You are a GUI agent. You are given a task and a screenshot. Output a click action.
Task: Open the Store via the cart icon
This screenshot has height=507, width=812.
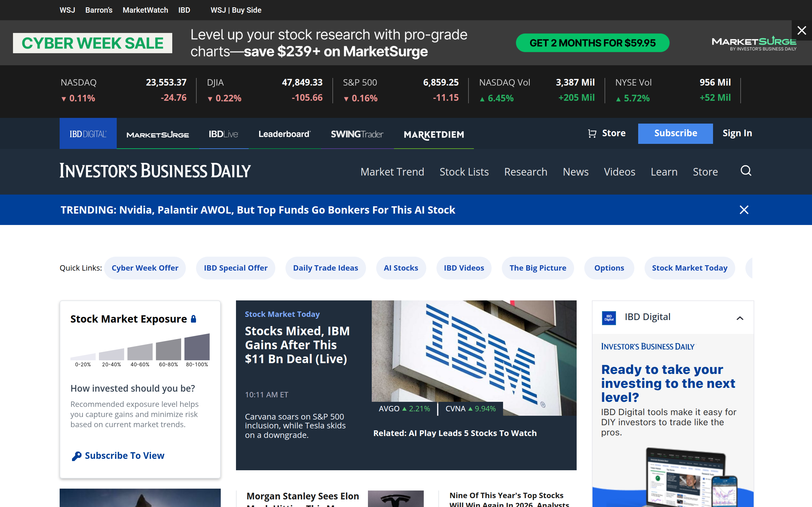coord(592,133)
